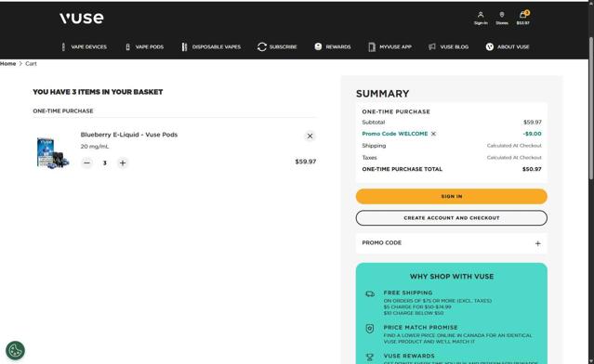This screenshot has width=594, height=364.
Task: Increase Blueberry E-Liquid quantity
Action: point(123,163)
